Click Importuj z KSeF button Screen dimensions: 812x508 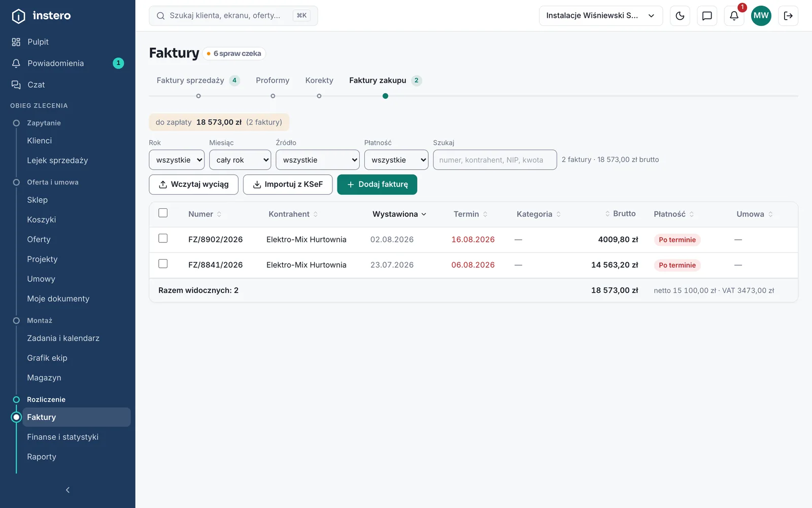(288, 184)
